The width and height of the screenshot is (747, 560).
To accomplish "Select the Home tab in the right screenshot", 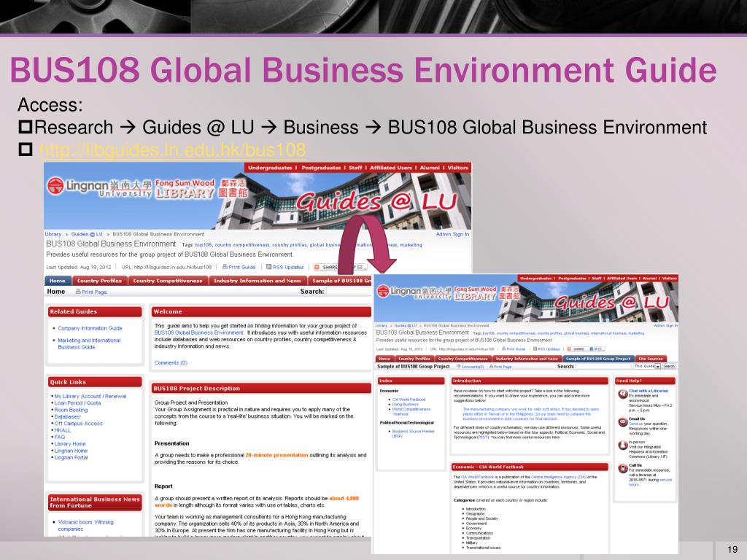I will coord(384,359).
